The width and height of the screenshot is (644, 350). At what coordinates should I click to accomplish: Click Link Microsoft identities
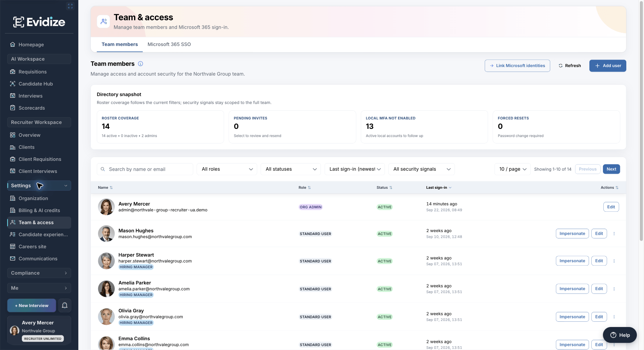517,66
